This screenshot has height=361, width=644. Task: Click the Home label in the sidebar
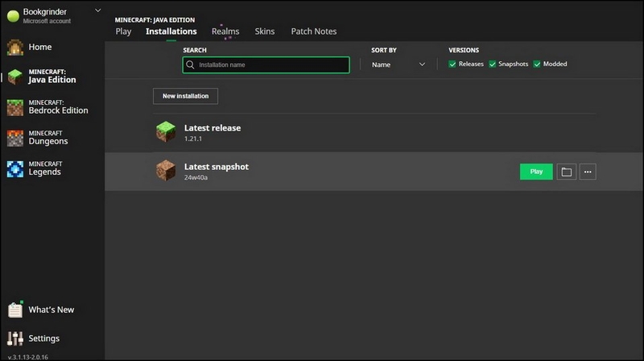[x=39, y=48]
